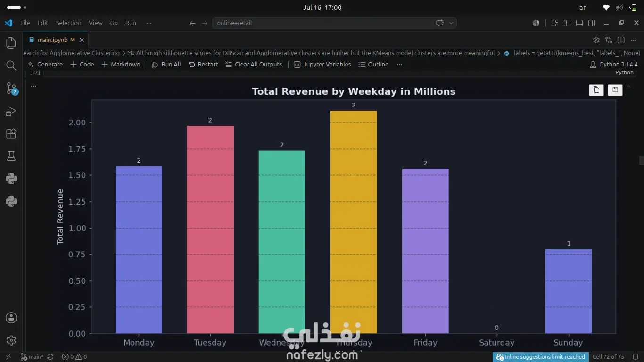
Task: Open the Go menu
Action: point(114,23)
